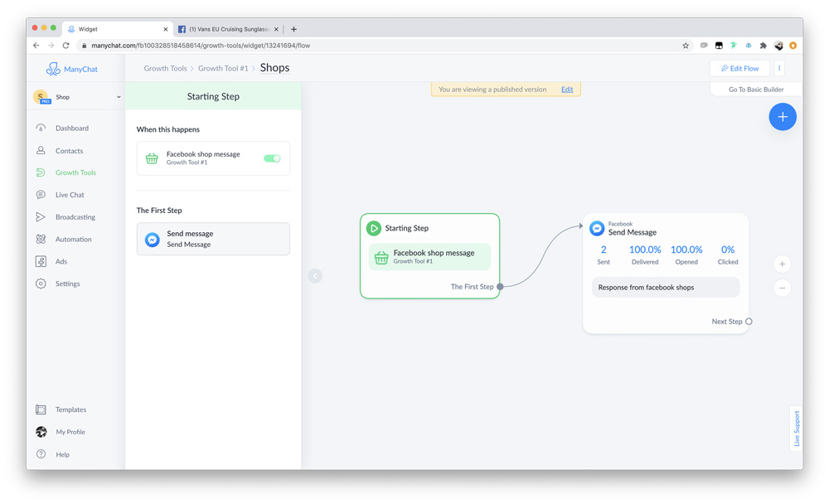The width and height of the screenshot is (829, 504).
Task: Click the Edit Flow button
Action: (739, 68)
